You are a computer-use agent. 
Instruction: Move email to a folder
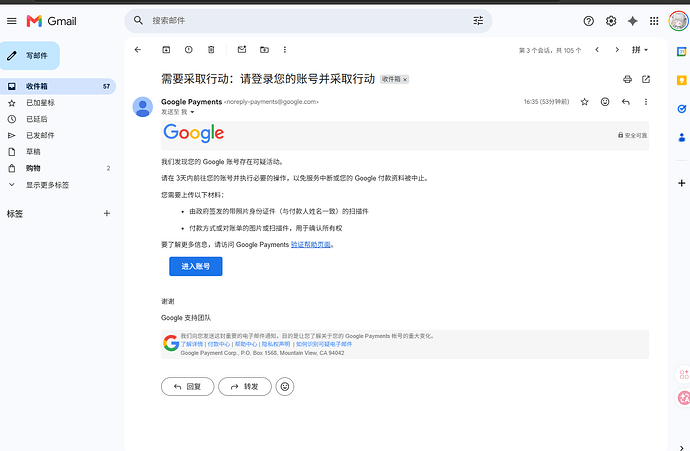coord(264,50)
